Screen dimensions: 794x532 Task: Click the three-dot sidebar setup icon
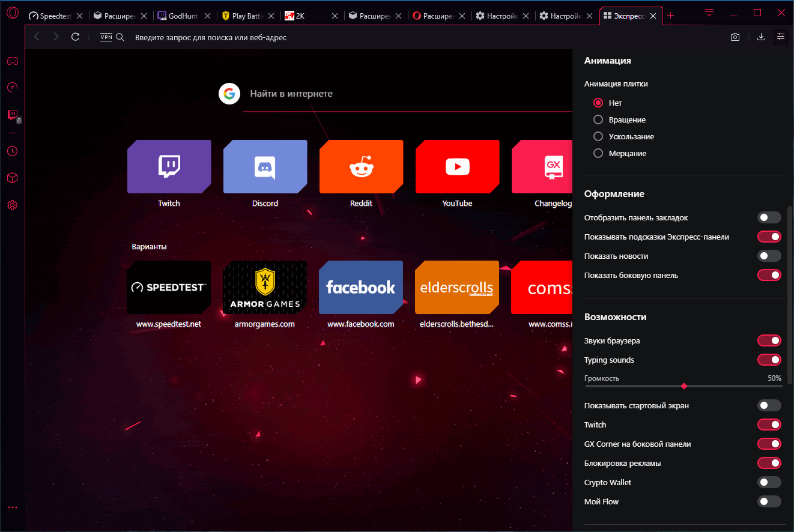13,507
